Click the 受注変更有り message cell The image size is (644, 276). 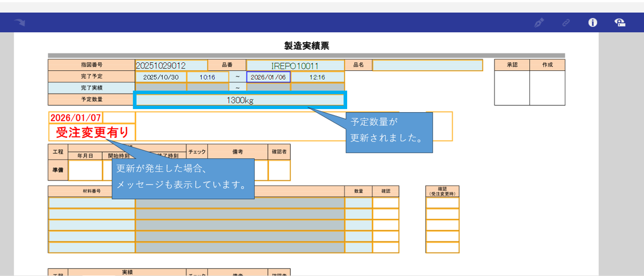[x=92, y=133]
